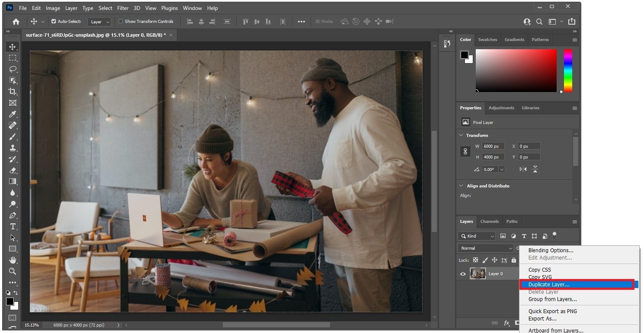The height and width of the screenshot is (333, 644).
Task: Collapse the Transform section
Action: tap(461, 135)
